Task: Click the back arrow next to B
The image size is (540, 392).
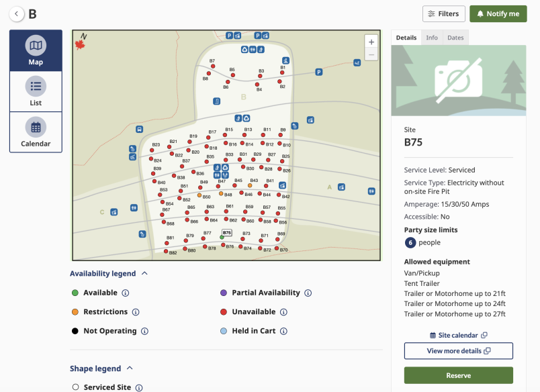Action: (x=17, y=14)
